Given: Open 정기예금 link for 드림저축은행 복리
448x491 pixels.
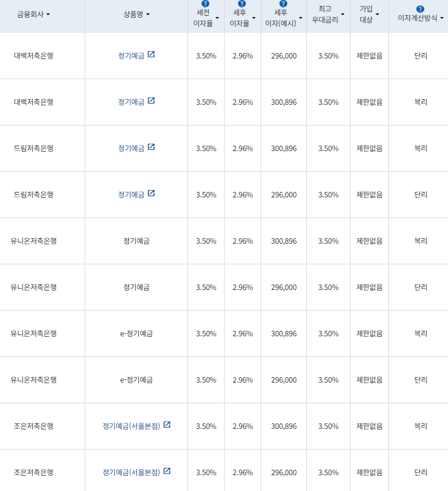Looking at the screenshot, I should [131, 149].
